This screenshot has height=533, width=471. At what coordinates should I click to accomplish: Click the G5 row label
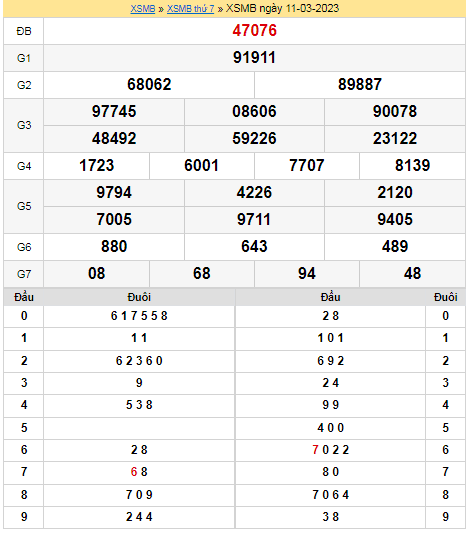tap(24, 206)
